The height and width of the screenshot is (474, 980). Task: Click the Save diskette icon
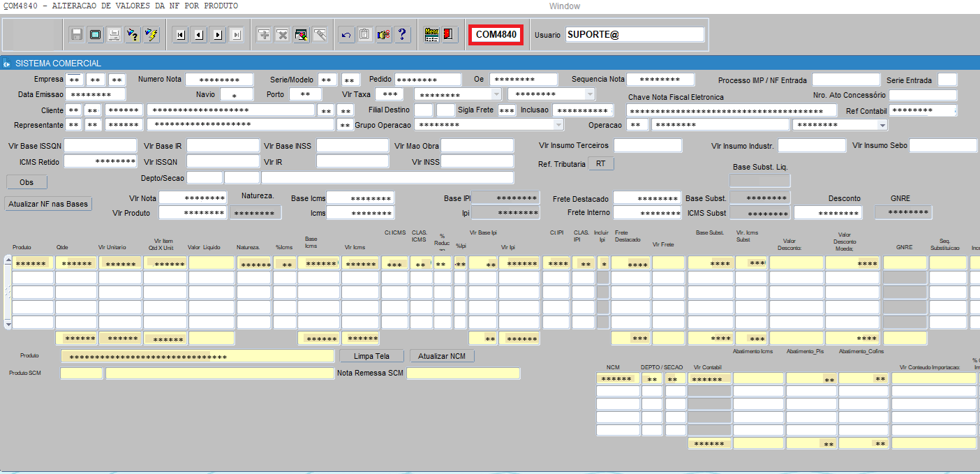click(x=77, y=35)
